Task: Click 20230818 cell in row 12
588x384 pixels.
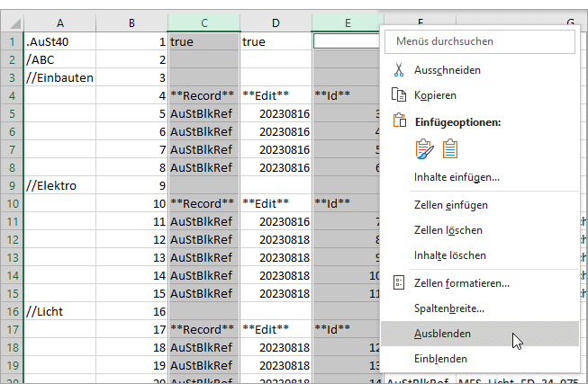Action: click(x=276, y=239)
